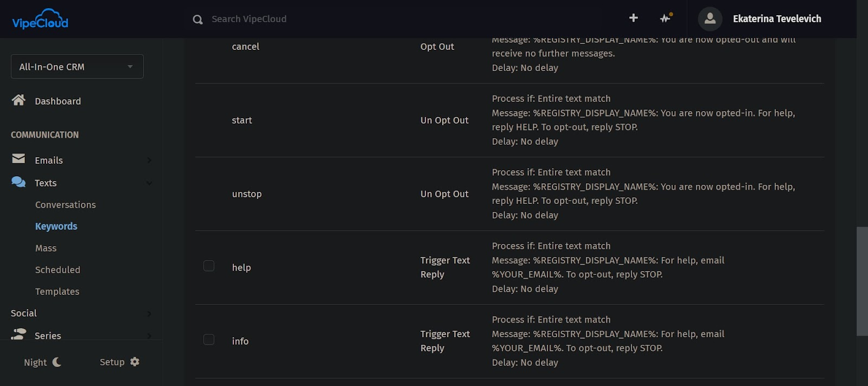Viewport: 868px width, 386px height.
Task: Open Conversations under Texts
Action: pos(65,205)
